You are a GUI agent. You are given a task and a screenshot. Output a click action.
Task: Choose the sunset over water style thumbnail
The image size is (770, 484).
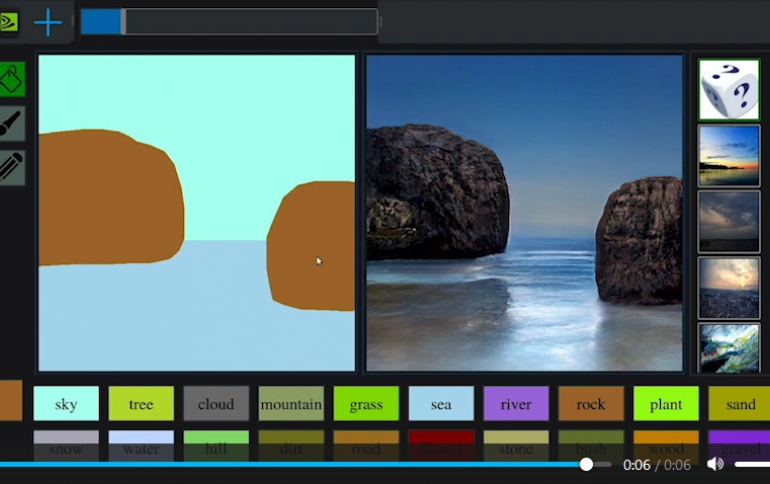[729, 156]
